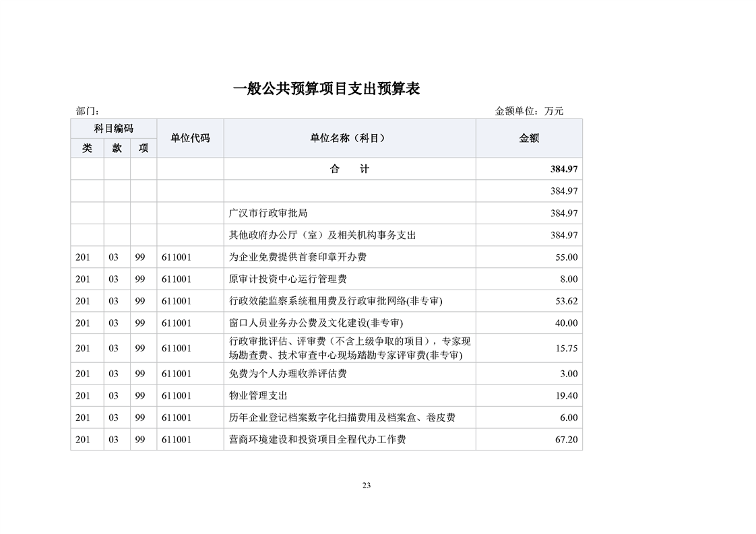756x534 pixels.
Task: Select the amount 67.20
Action: point(567,440)
